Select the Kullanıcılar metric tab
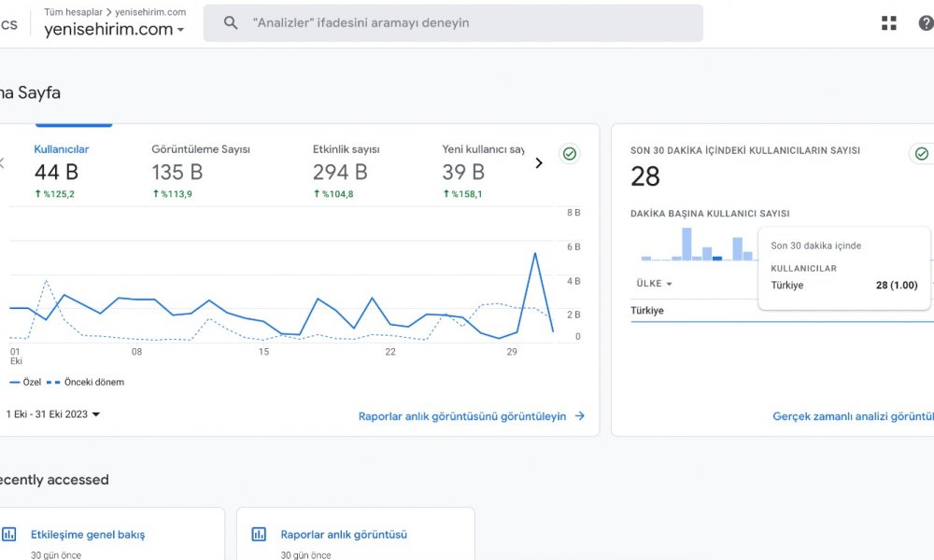Screen dimensions: 934x560 pos(62,149)
